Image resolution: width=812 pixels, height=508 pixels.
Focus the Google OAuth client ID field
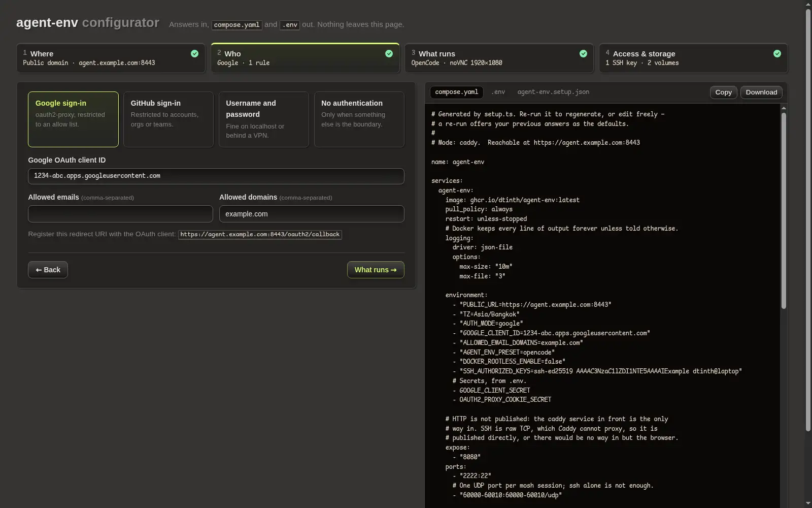pyautogui.click(x=216, y=176)
